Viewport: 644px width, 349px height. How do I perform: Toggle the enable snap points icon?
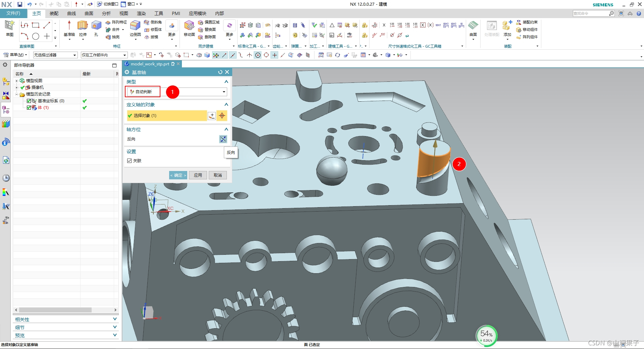pyautogui.click(x=216, y=55)
